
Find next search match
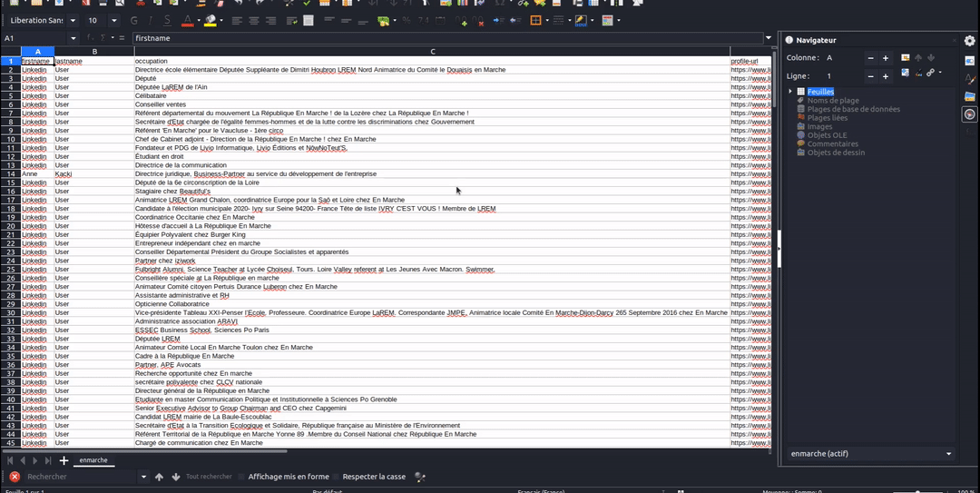pos(176,477)
